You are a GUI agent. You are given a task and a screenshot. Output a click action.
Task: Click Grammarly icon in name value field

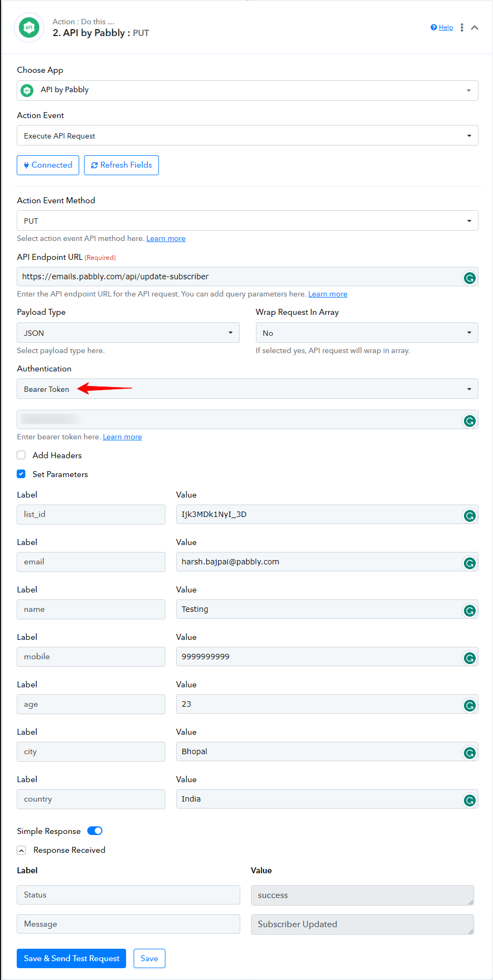point(470,611)
